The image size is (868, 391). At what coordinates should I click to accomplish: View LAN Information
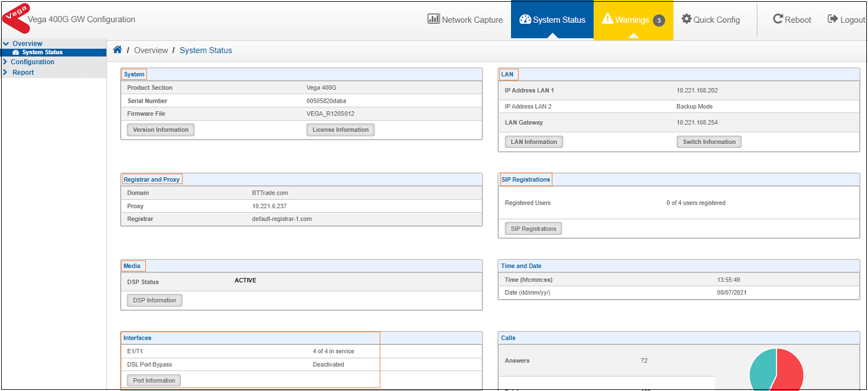coord(534,142)
